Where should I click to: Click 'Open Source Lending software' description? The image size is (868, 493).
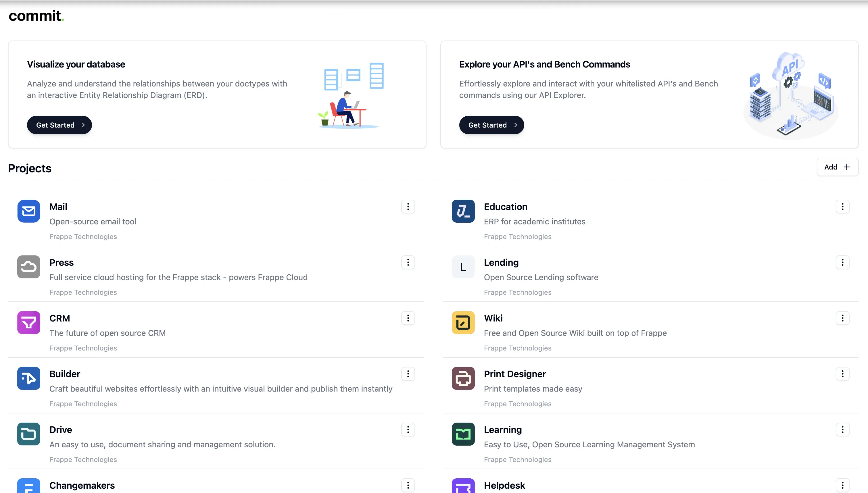541,278
